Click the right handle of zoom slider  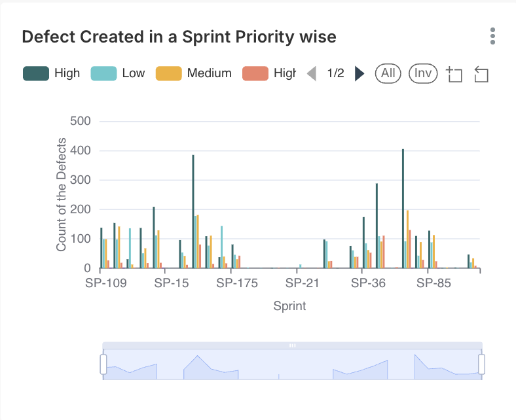click(x=482, y=364)
